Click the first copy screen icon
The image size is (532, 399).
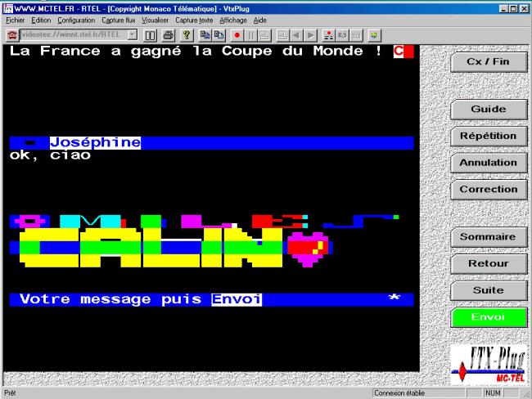point(205,35)
